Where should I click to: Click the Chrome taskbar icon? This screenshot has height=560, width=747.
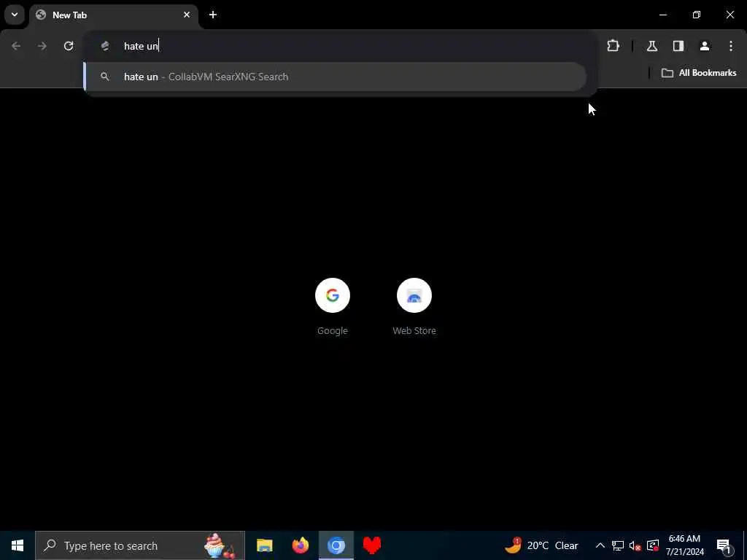336,545
